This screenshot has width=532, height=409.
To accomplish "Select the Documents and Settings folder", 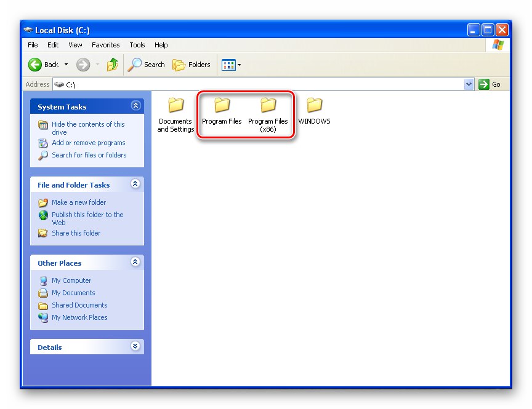I will click(x=175, y=114).
